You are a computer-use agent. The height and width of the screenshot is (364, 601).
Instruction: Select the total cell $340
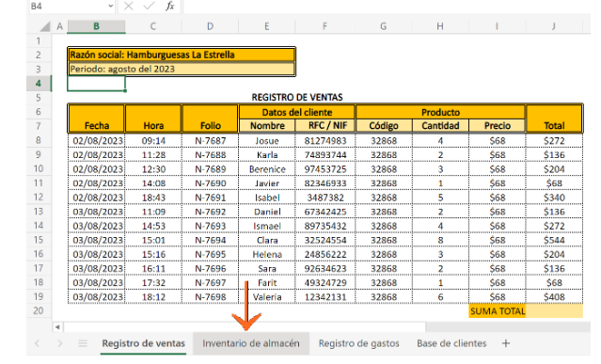(x=554, y=198)
